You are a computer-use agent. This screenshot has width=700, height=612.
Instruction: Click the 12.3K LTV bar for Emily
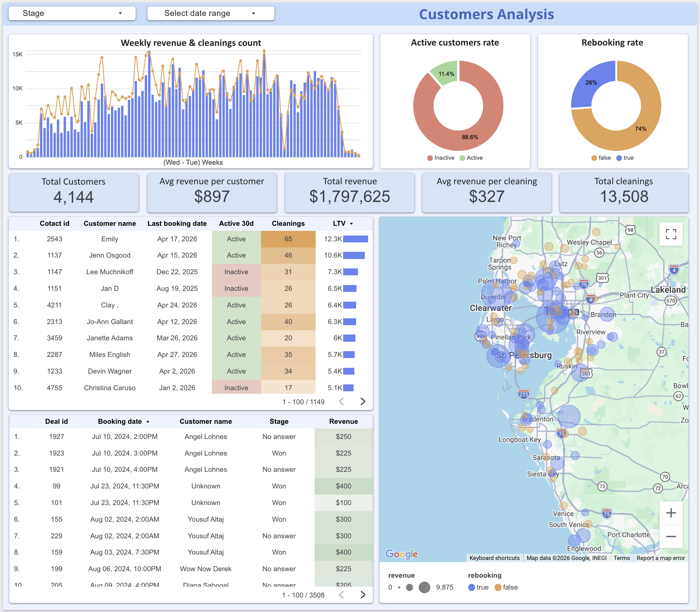(356, 239)
